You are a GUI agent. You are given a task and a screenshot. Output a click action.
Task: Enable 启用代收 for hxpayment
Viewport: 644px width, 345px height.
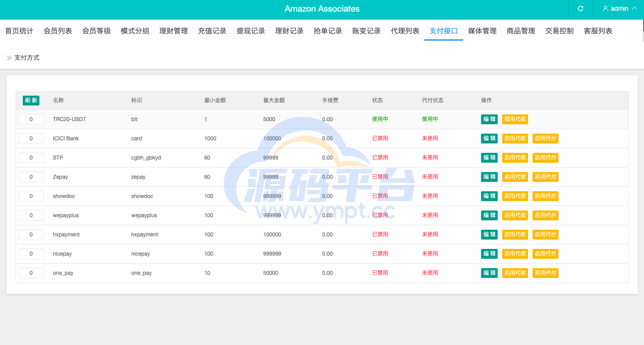point(515,235)
